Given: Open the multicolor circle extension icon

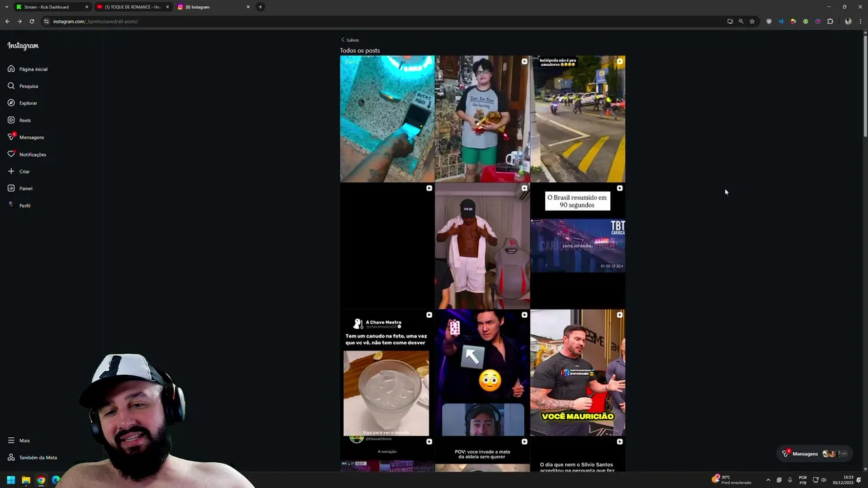Looking at the screenshot, I should (793, 21).
